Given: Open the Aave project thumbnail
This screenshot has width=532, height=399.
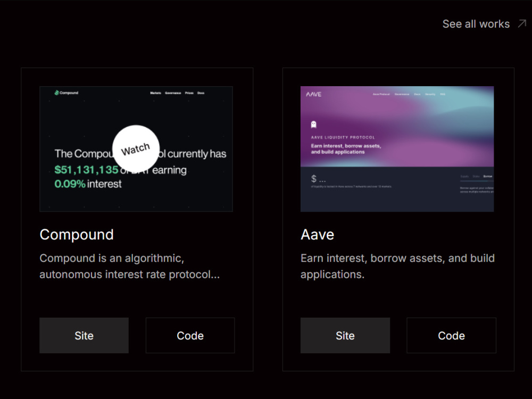Looking at the screenshot, I should pos(397,149).
